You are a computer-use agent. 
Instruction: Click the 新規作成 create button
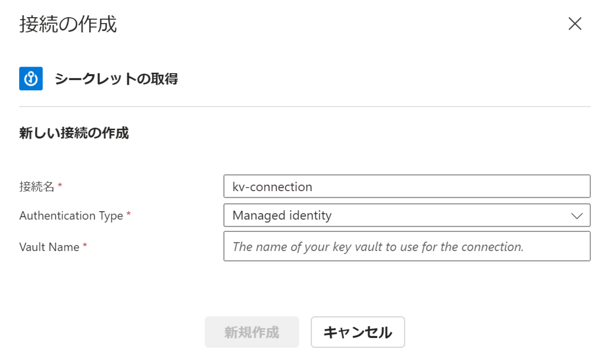[x=252, y=332]
